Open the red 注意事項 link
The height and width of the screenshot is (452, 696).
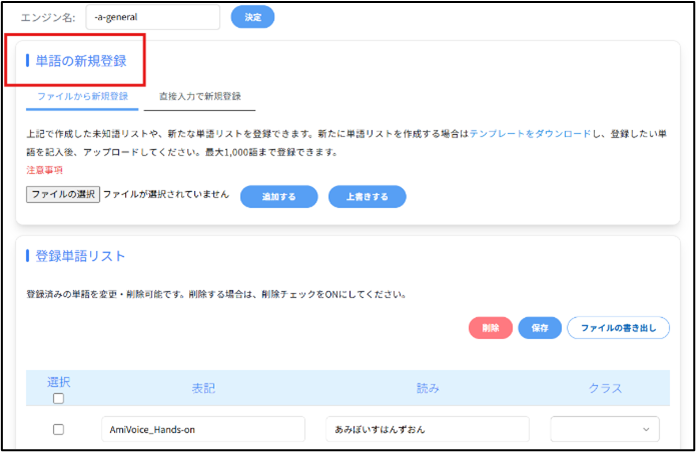(45, 170)
